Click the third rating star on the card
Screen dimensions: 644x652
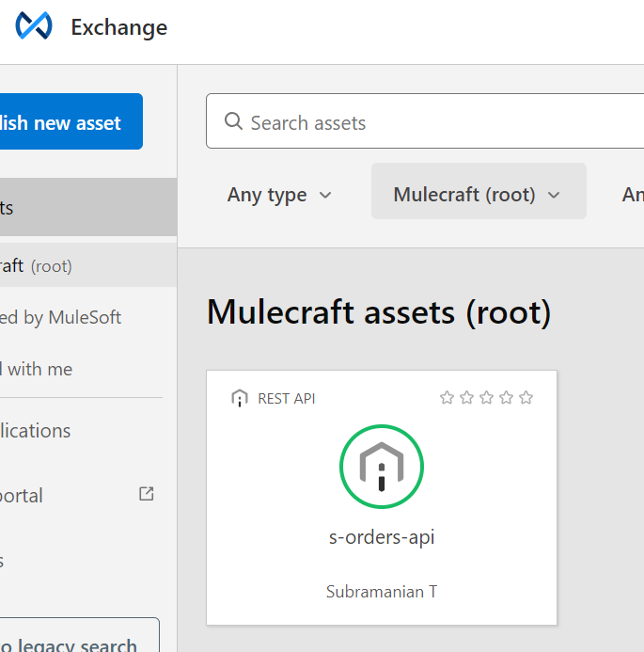[486, 398]
